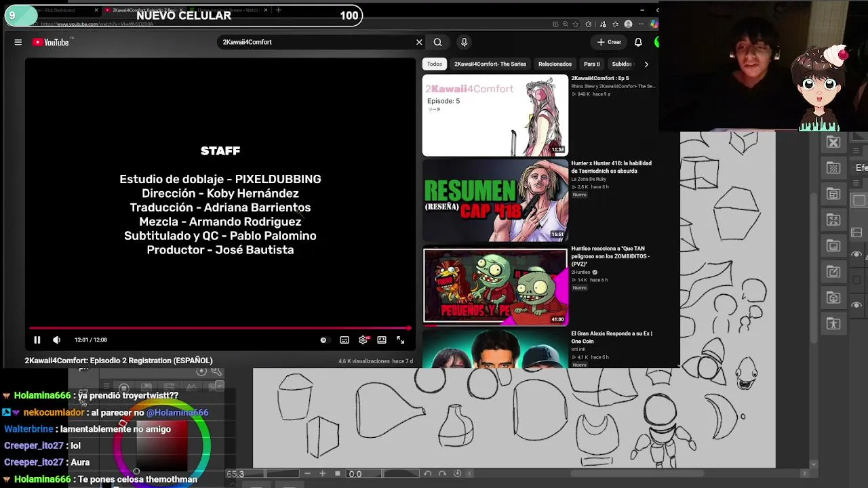Open La Zona De Ruky channel

(590, 179)
